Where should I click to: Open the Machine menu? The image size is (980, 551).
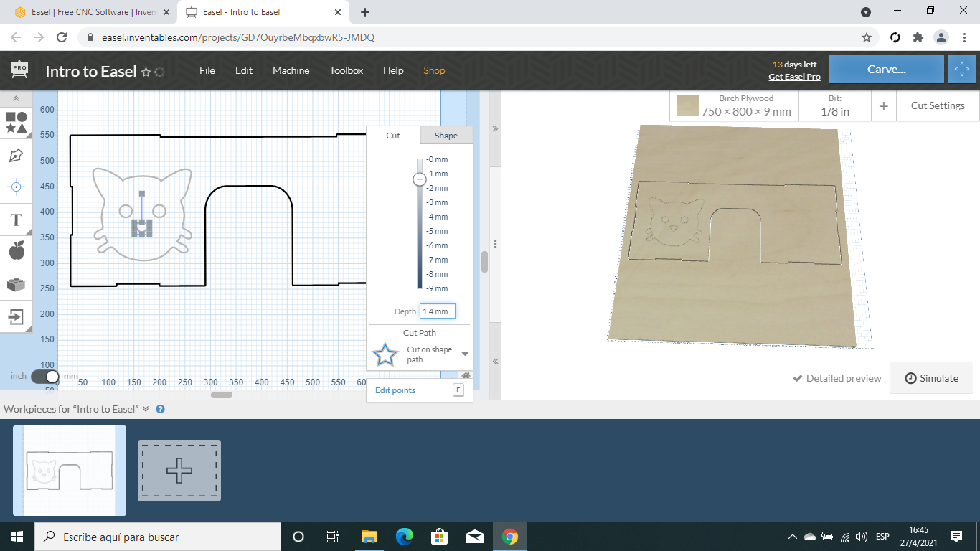coord(291,70)
